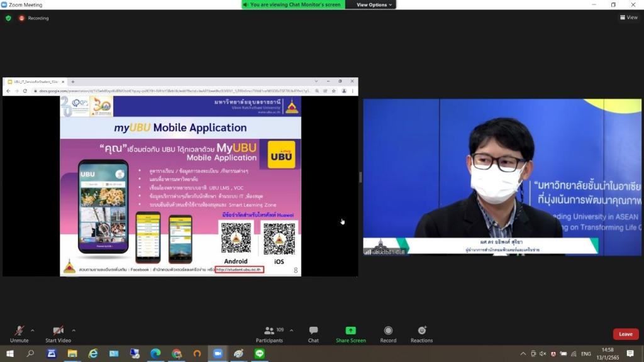Click the student.ubu.ac.th link on slide

point(240,270)
